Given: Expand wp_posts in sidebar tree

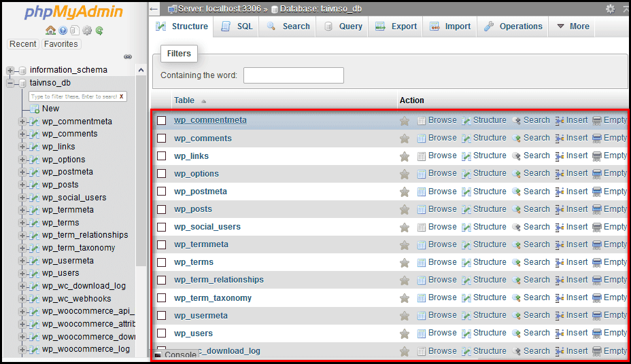Looking at the screenshot, I should click(x=22, y=185).
